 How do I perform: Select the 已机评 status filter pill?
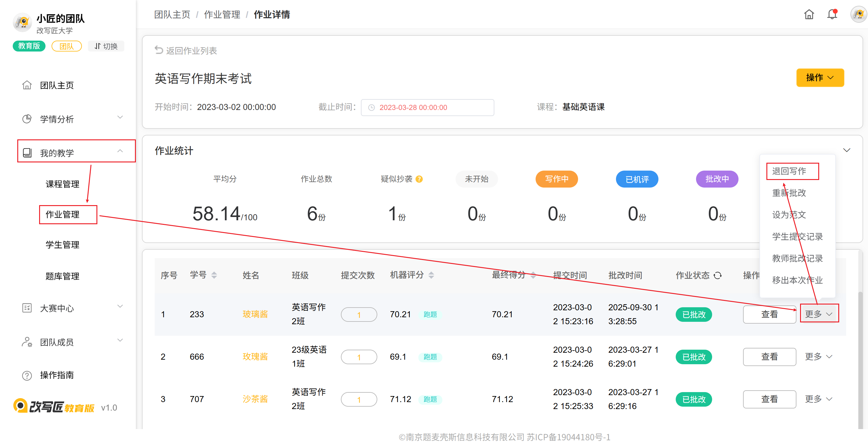pos(637,179)
